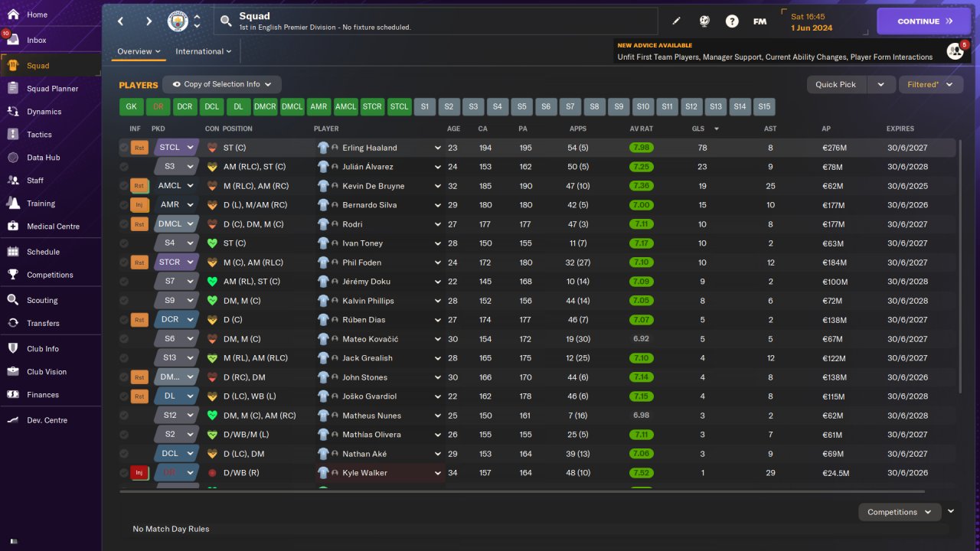Click the pencil edit icon in top bar

click(x=676, y=21)
